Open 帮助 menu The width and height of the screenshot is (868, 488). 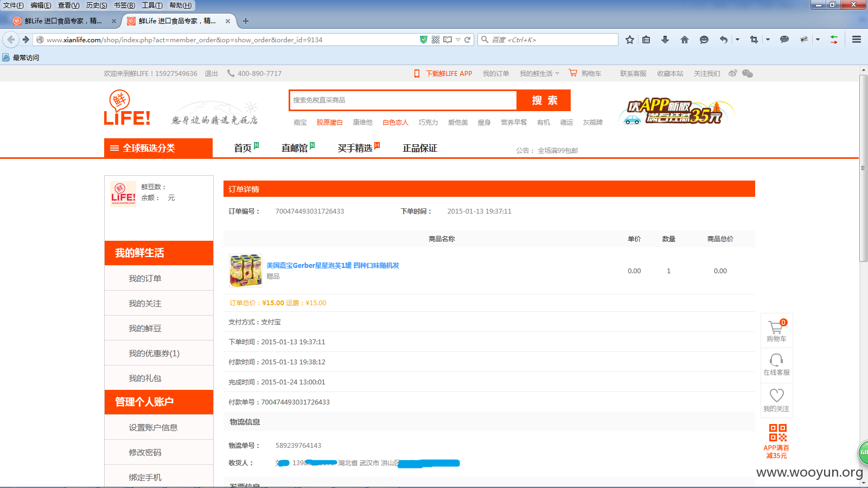point(181,5)
